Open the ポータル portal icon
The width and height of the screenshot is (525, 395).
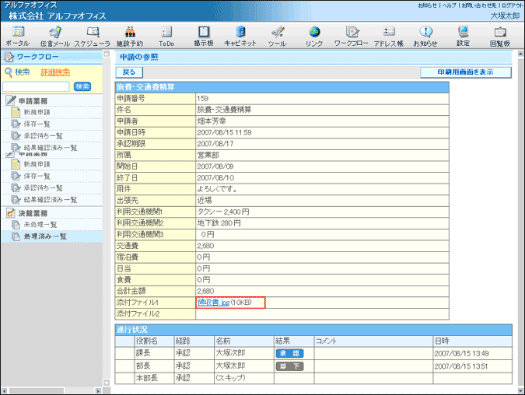18,32
